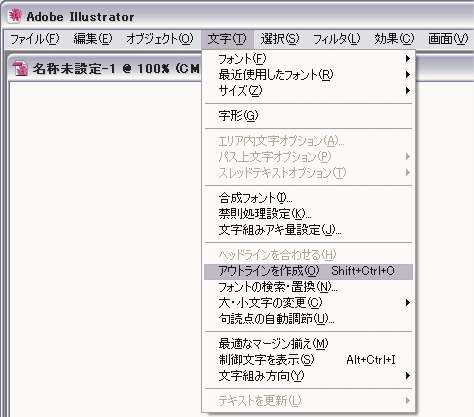Viewport: 474px width, 417px height.
Task: Open 句読点の自動調節(U)... dialog
Action: tap(308, 319)
